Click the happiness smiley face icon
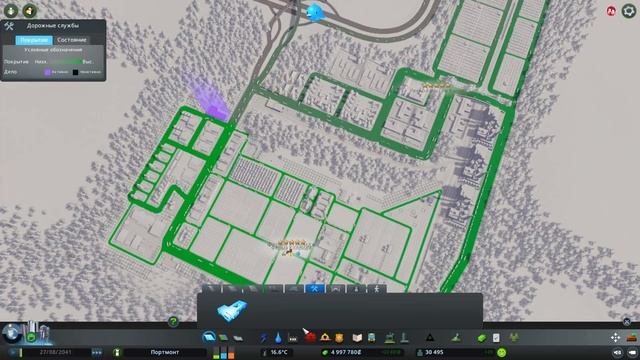Screen dimensions: 640x360 (x=502, y=352)
